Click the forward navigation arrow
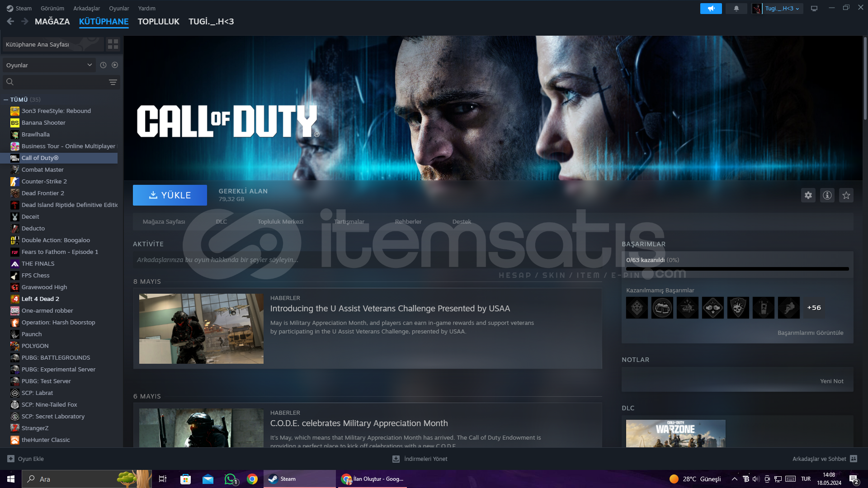868x488 pixels. pyautogui.click(x=25, y=21)
